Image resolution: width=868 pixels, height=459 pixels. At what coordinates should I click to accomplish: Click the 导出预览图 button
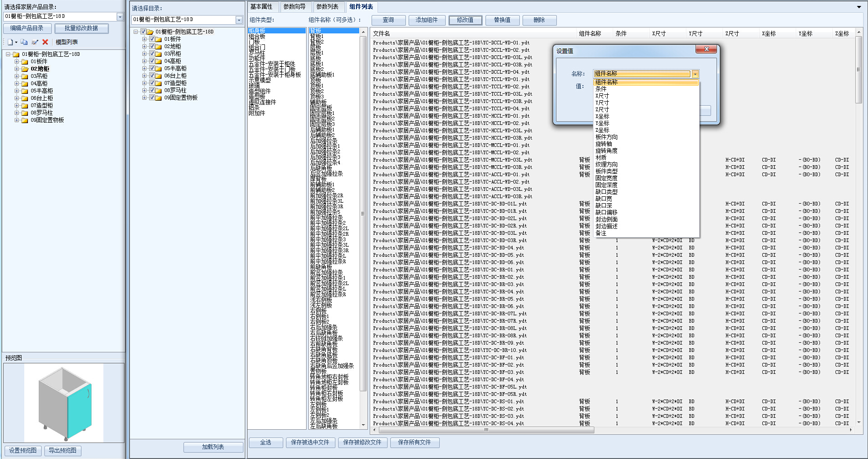pos(63,451)
